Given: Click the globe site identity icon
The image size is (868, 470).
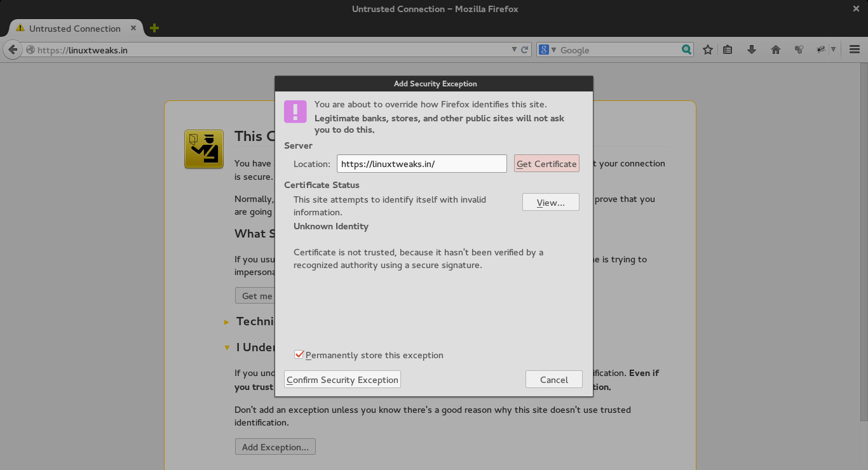Looking at the screenshot, I should [x=31, y=50].
